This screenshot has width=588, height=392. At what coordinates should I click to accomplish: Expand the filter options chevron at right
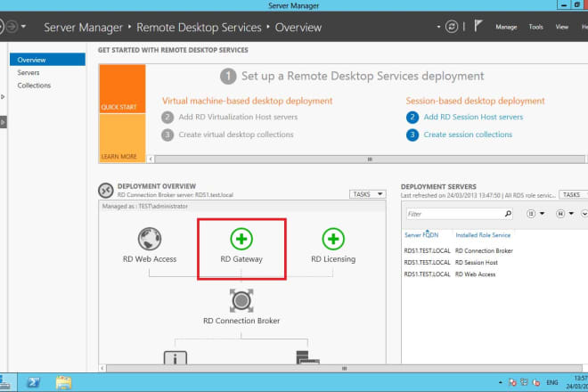click(584, 214)
